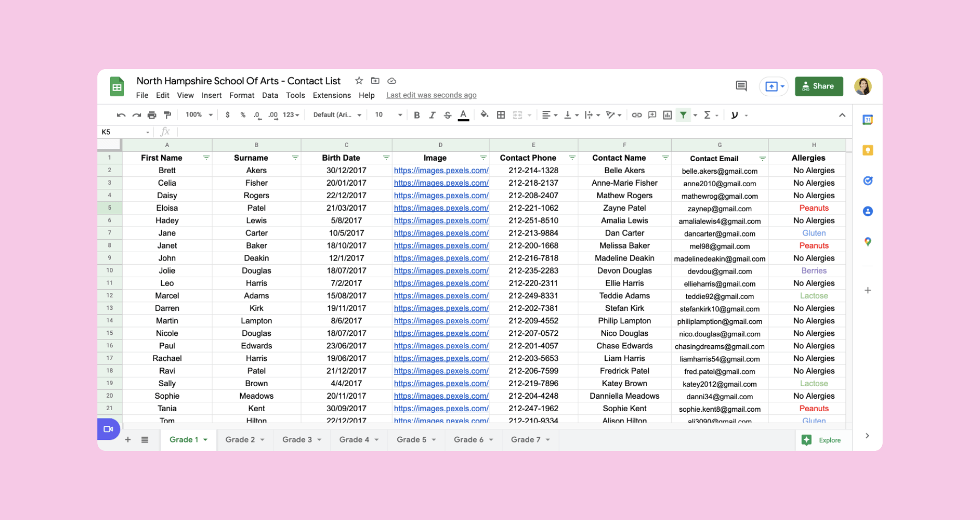Click the Explore button
Viewport: 980px width, 520px height.
[x=823, y=440]
